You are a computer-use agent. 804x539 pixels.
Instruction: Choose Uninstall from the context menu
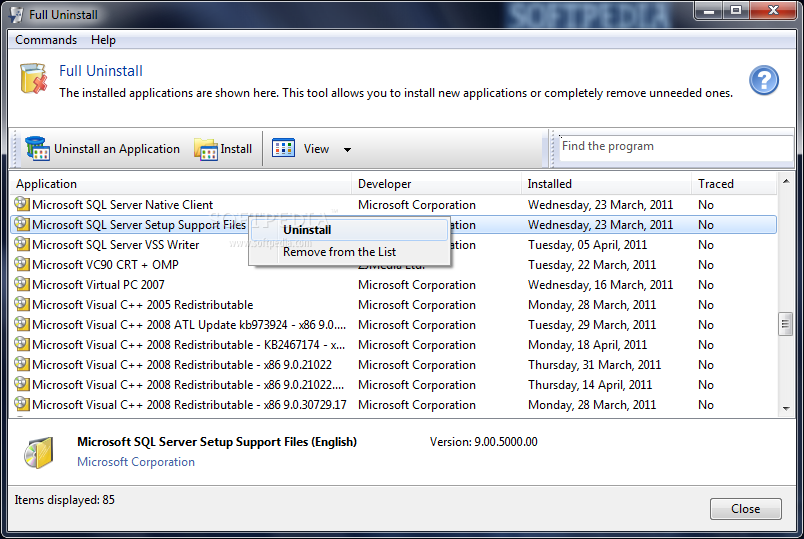349,230
